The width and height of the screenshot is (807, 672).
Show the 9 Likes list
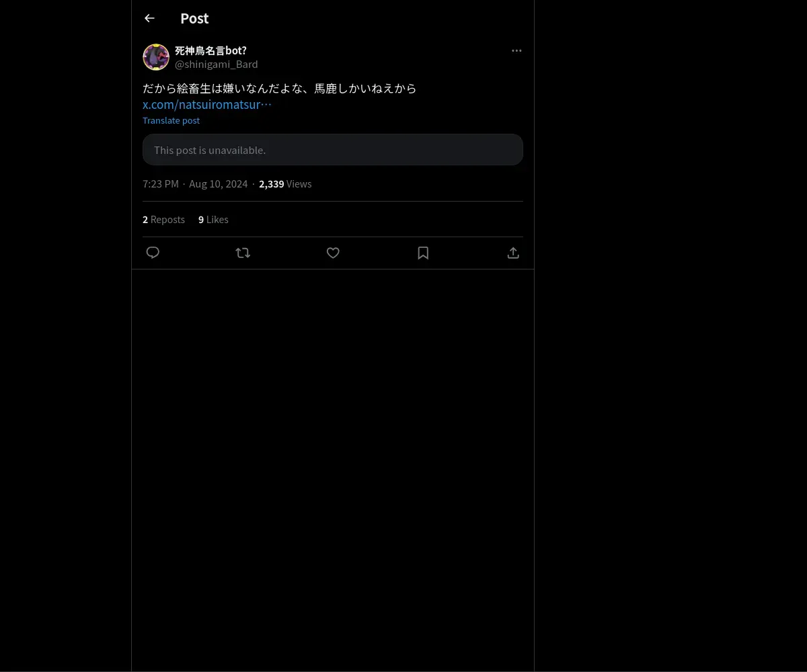(x=213, y=219)
